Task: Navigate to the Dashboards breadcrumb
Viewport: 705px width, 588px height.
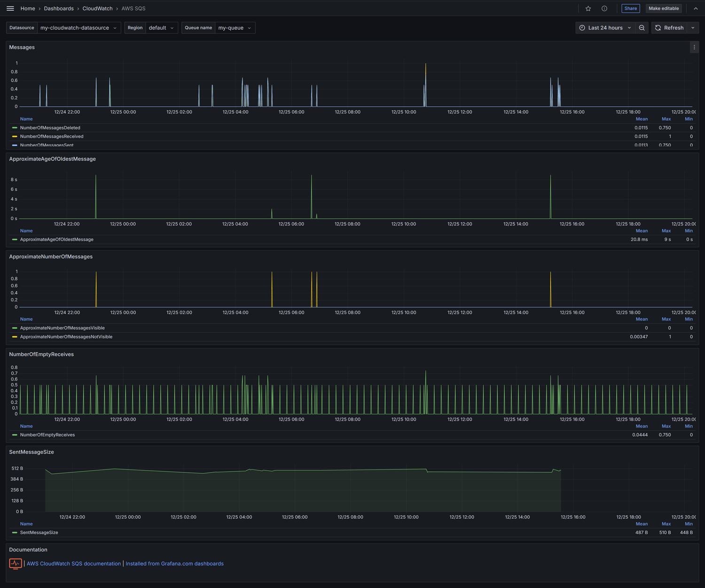Action: tap(59, 8)
